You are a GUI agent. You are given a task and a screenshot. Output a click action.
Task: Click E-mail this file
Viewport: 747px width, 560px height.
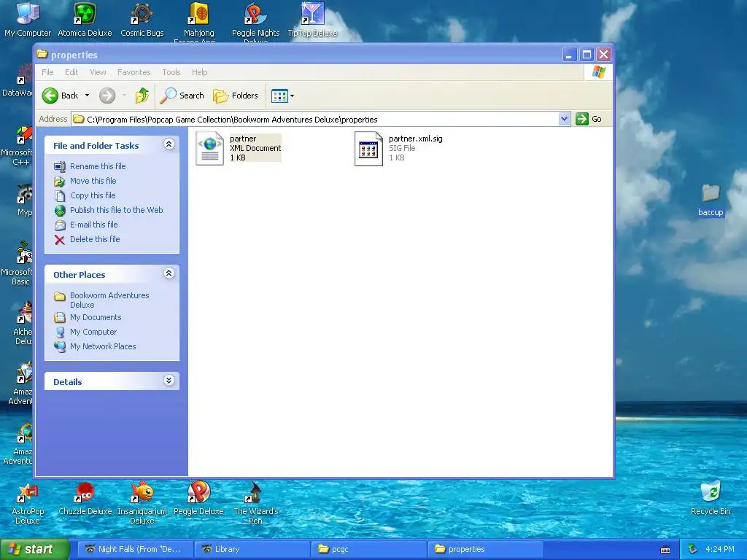click(x=94, y=225)
